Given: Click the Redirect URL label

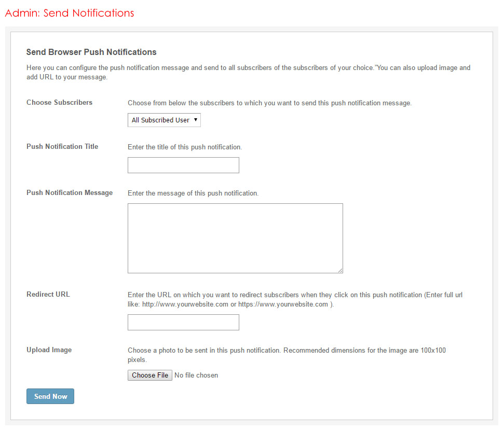Looking at the screenshot, I should pos(48,294).
